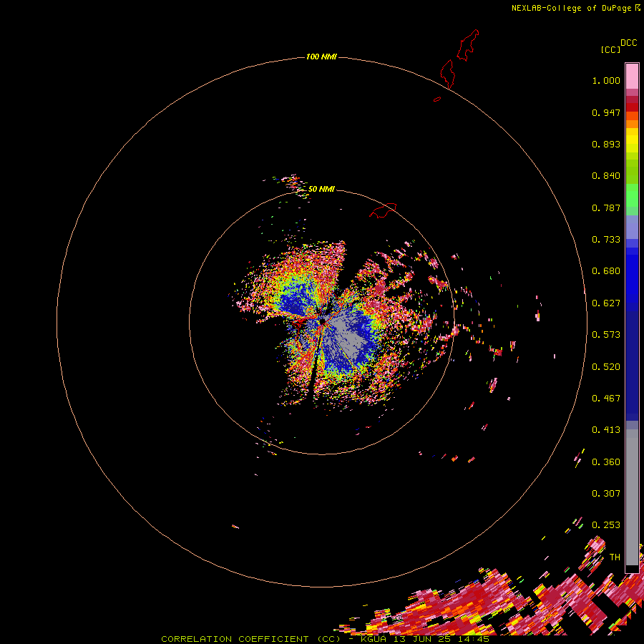The image size is (644, 644).
Task: Select the 0.467 legend value
Action: 606,399
